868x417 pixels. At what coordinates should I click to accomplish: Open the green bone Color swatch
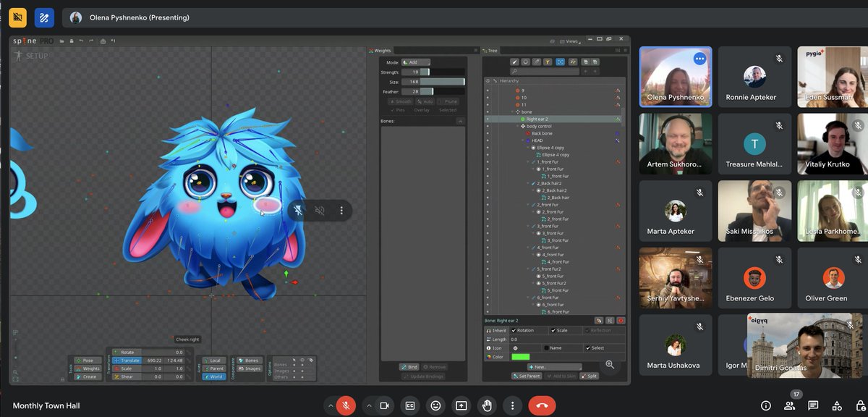[520, 357]
